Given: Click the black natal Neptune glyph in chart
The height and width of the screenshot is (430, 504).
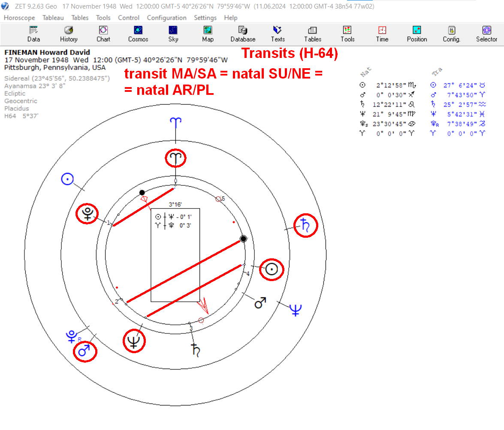Looking at the screenshot, I should click(134, 342).
